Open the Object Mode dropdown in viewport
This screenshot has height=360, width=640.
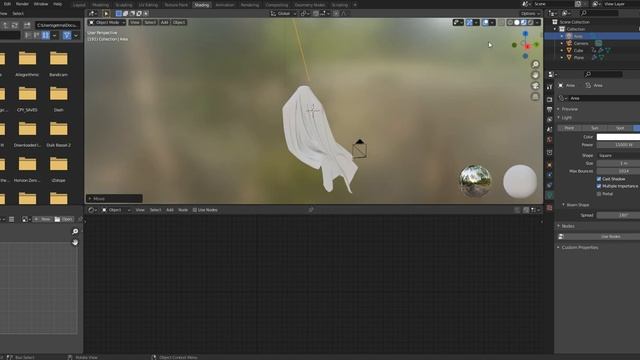[107, 22]
